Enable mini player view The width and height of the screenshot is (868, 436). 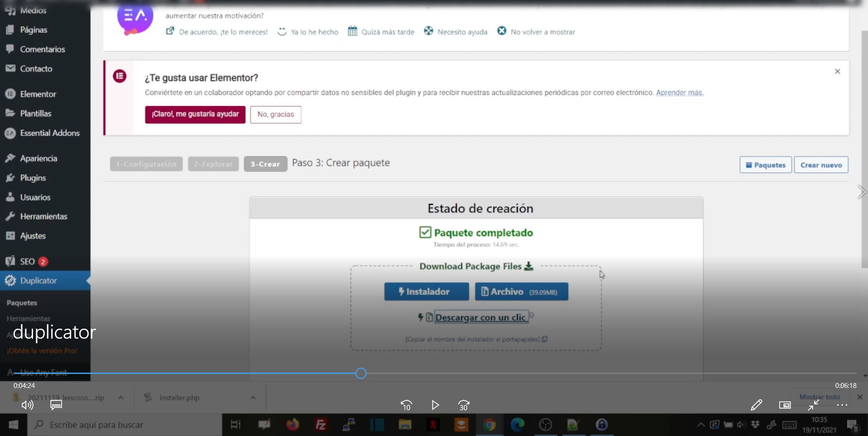click(x=785, y=405)
